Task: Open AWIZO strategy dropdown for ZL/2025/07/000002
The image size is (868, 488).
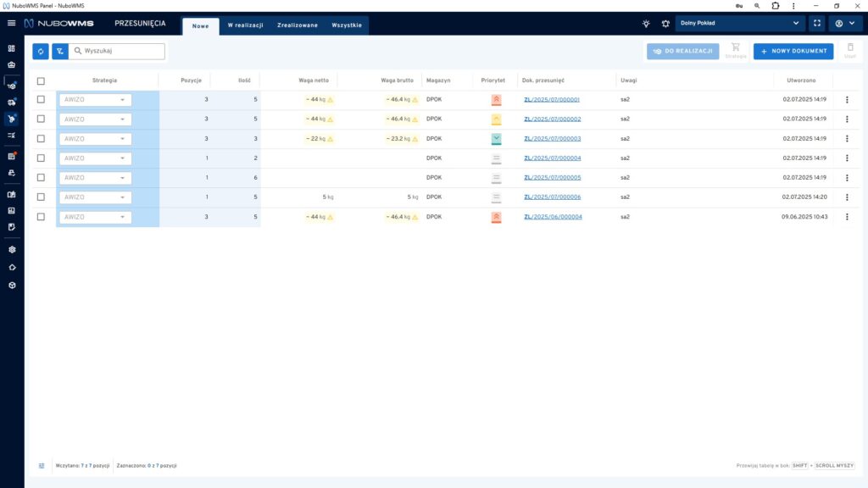Action: (x=95, y=119)
